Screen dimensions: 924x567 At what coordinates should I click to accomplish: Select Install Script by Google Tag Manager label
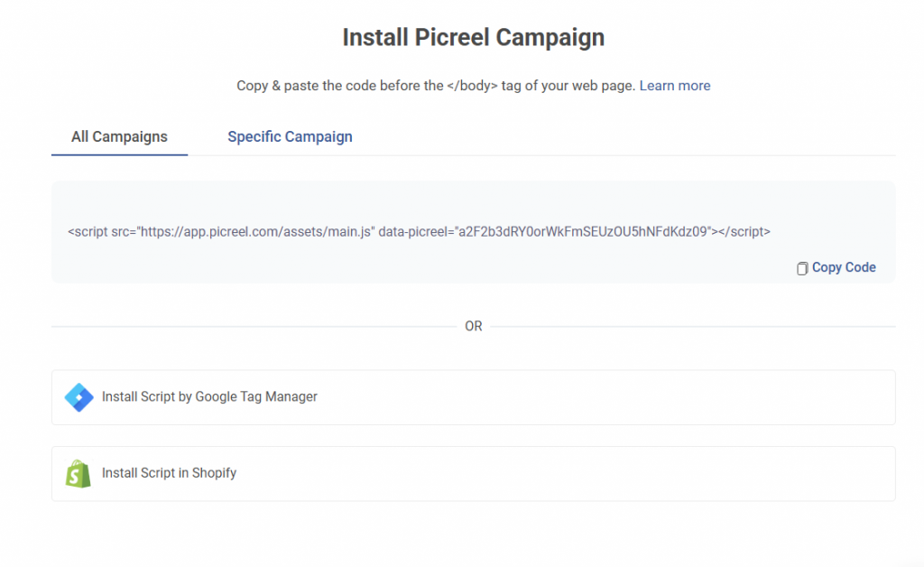209,397
